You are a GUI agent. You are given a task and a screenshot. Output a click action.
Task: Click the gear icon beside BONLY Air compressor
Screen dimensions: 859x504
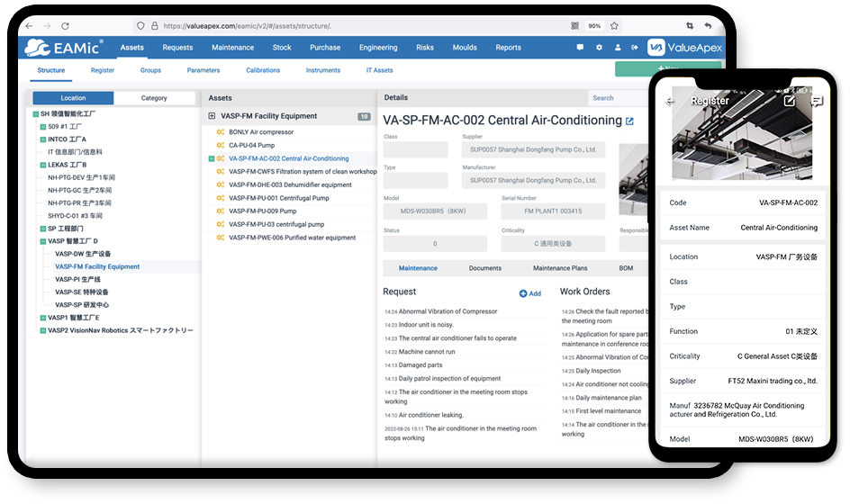point(221,132)
